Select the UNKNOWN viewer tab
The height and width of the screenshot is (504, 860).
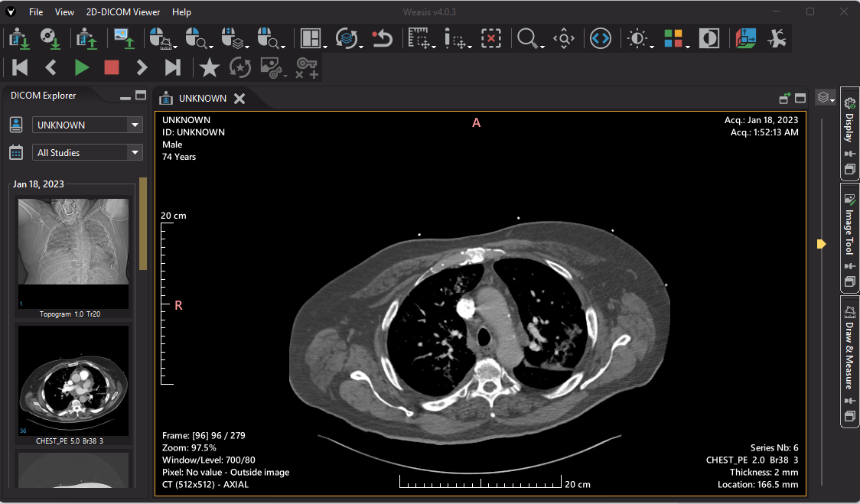203,98
